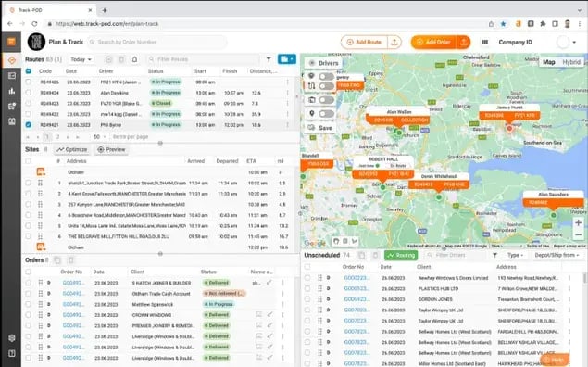This screenshot has width=588, height=367.
Task: Select the Alan Dawkins route row
Action: [159, 93]
